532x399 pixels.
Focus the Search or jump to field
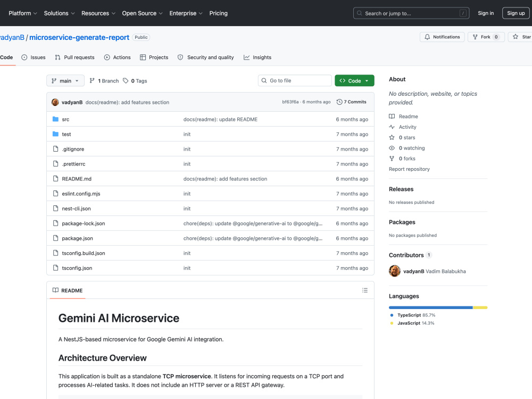[x=411, y=13]
